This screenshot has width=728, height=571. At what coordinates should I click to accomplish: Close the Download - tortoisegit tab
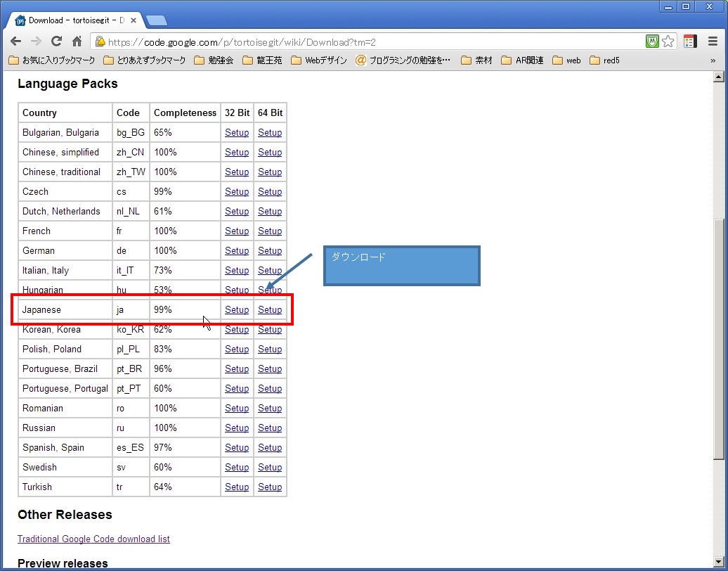pos(134,20)
